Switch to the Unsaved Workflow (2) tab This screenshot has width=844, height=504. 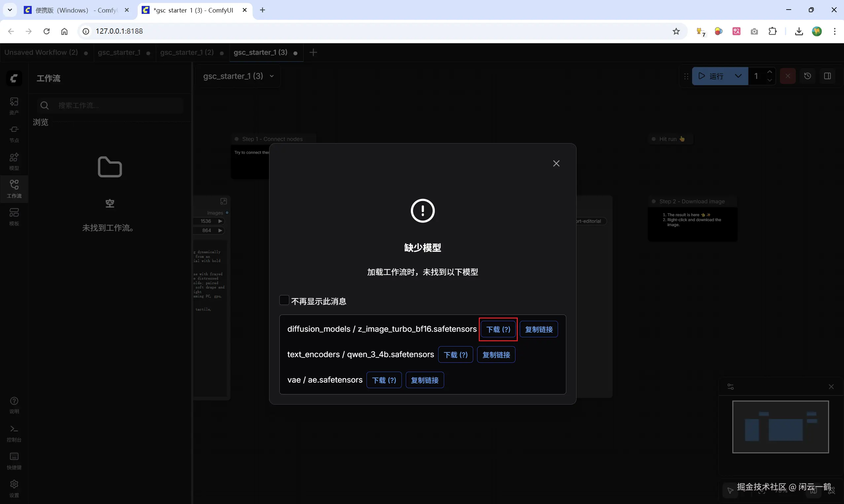pos(41,52)
